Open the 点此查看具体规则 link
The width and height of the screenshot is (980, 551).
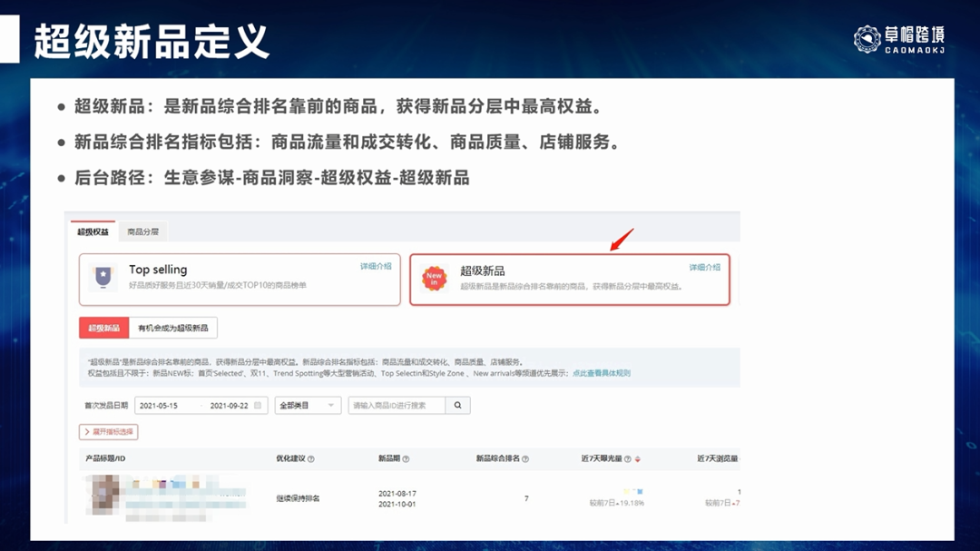[x=602, y=373]
